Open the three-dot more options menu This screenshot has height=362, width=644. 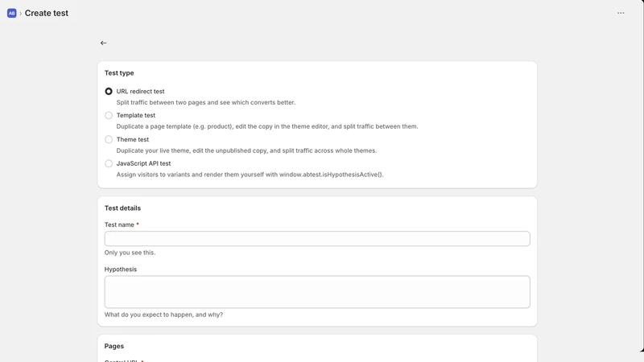(621, 13)
